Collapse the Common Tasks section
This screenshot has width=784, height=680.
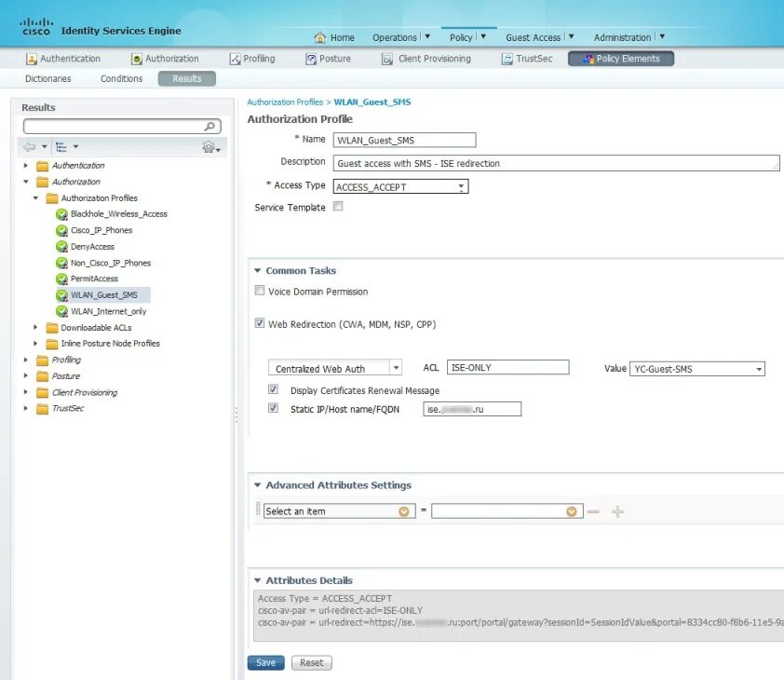(258, 271)
